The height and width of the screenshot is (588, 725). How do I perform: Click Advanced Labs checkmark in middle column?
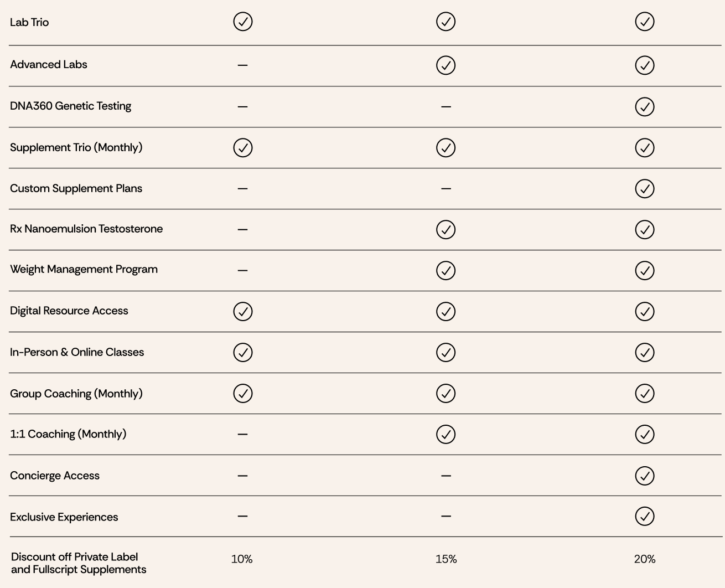tap(446, 65)
